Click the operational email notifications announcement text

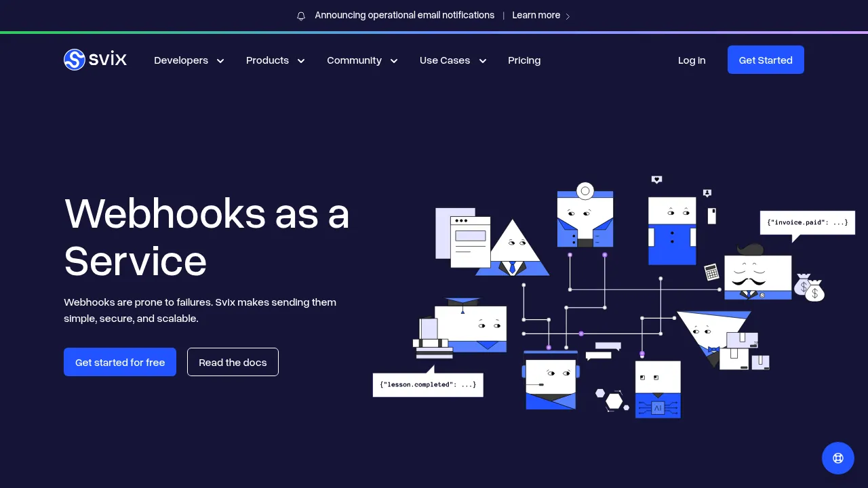405,15
